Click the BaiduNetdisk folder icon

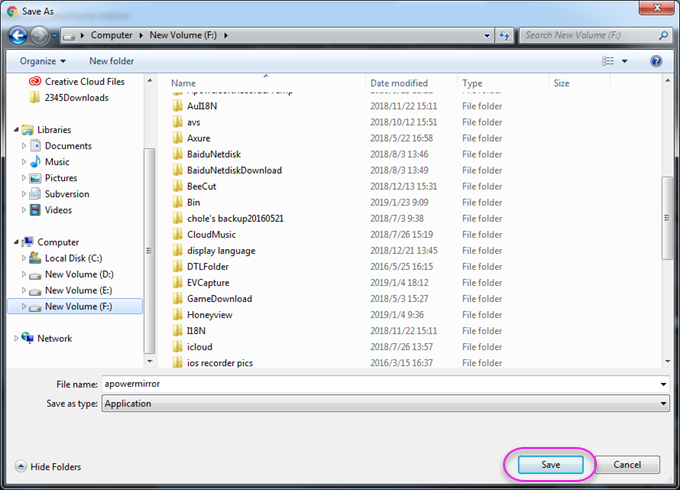(x=177, y=154)
